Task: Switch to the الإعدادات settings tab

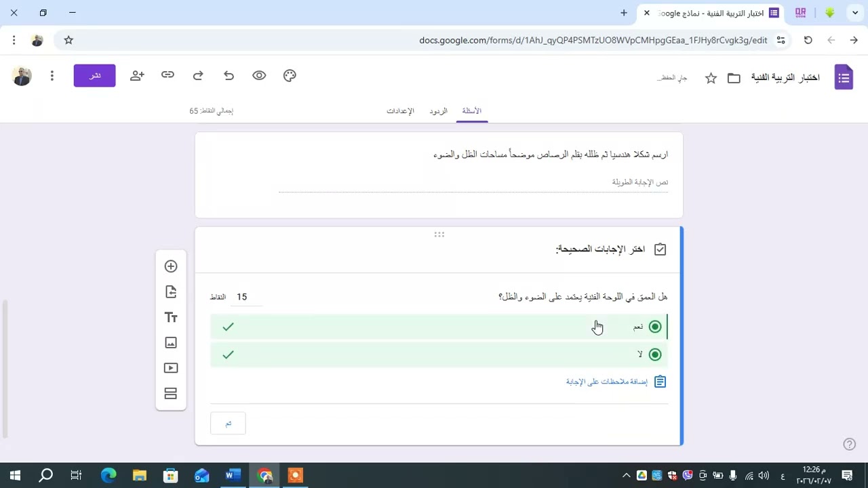Action: point(400,110)
